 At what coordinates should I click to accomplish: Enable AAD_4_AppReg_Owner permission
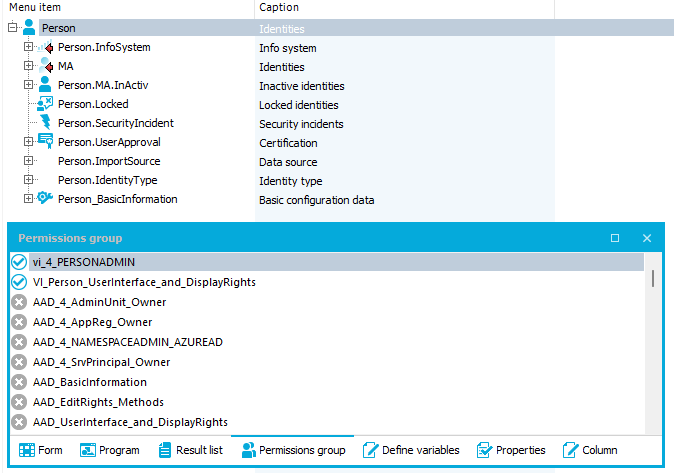tap(19, 322)
